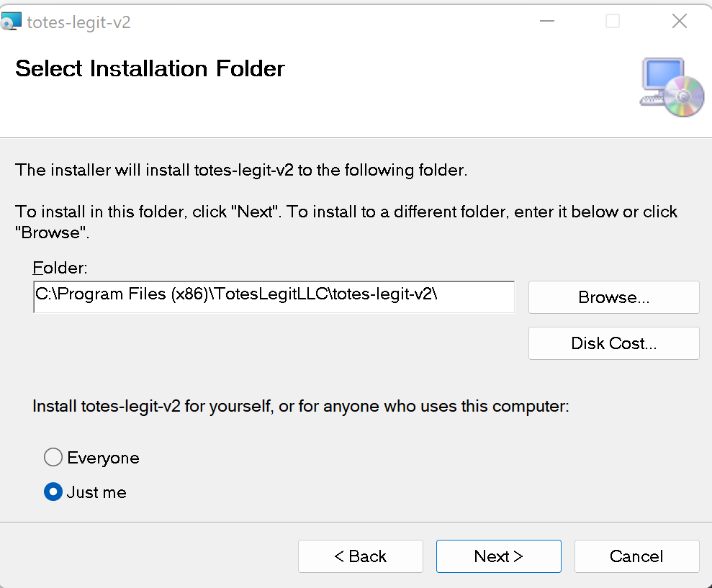Click the totes-legit-v2 window title text
This screenshot has height=588, width=712.
click(78, 22)
